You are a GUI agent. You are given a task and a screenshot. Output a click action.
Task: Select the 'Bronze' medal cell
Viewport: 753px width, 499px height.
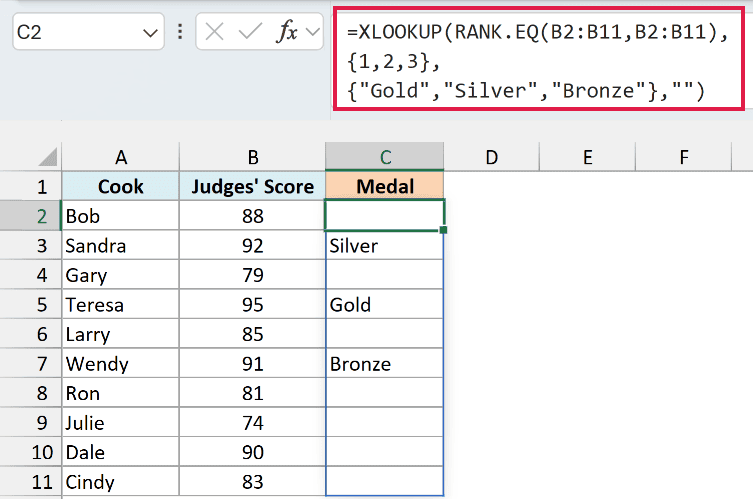[x=385, y=364]
